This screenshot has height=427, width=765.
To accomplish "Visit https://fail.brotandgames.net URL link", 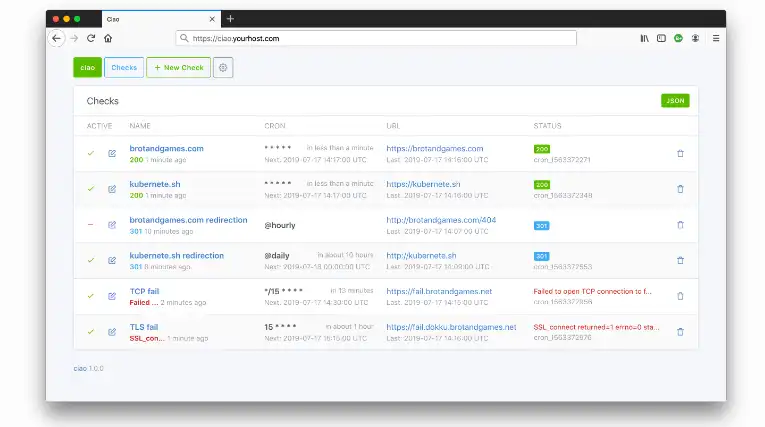I will coord(439,291).
